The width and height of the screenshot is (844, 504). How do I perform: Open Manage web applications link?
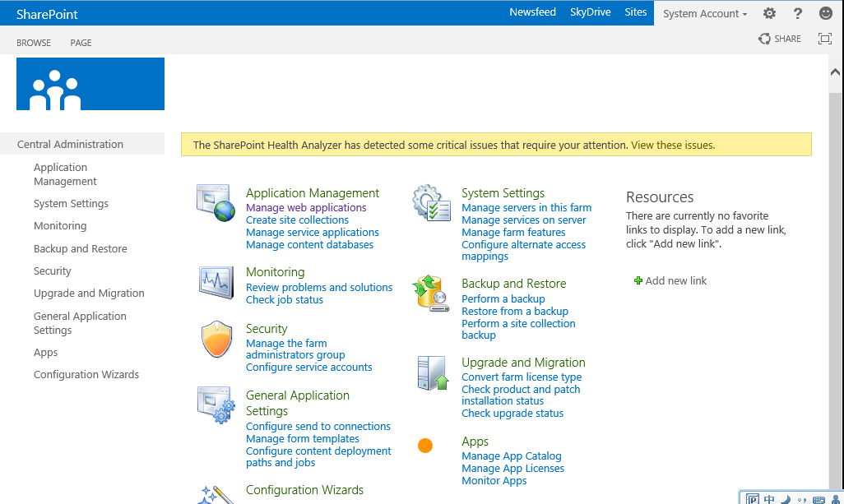pyautogui.click(x=306, y=208)
